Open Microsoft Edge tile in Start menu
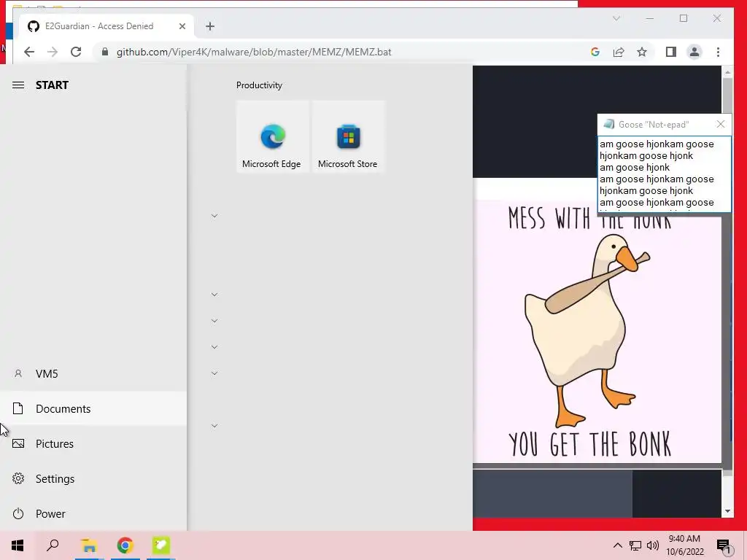Screen dimensions: 747x560 [x=272, y=136]
